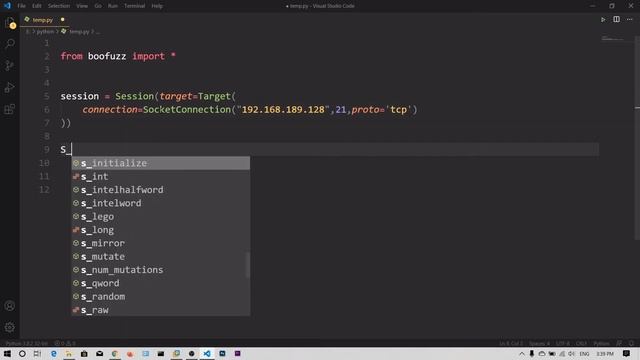Choose s_random from the suggestion list
Viewport: 640px width, 360px height.
click(x=161, y=296)
